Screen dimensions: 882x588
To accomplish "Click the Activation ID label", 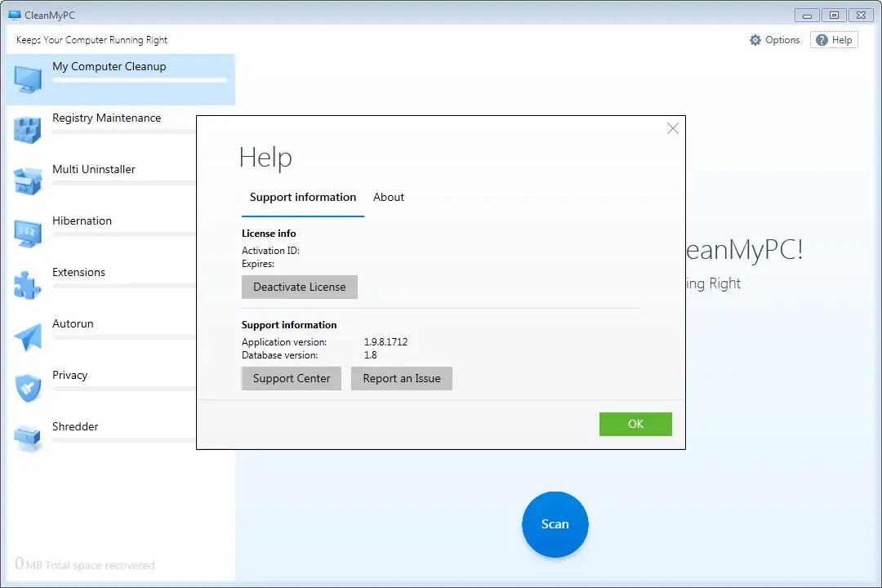I will tap(270, 251).
